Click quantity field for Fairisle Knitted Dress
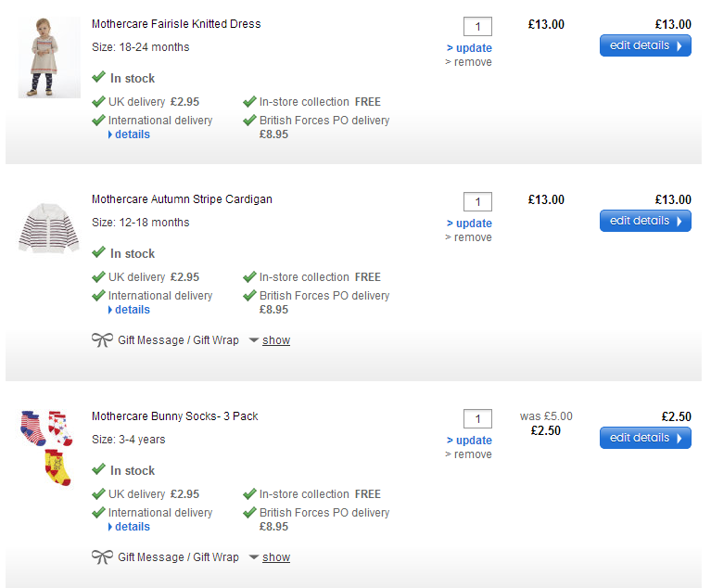 click(477, 26)
